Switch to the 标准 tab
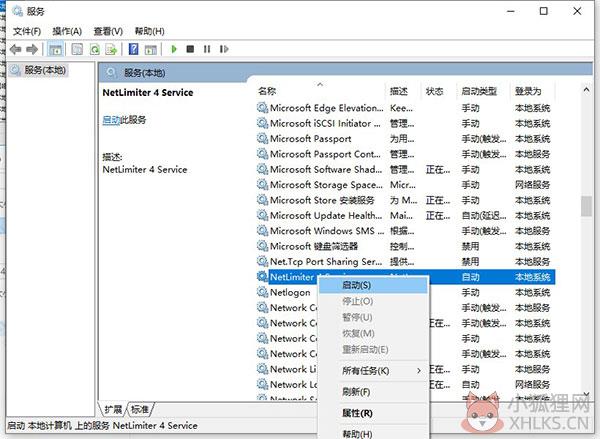The width and height of the screenshot is (600, 439). click(x=140, y=410)
